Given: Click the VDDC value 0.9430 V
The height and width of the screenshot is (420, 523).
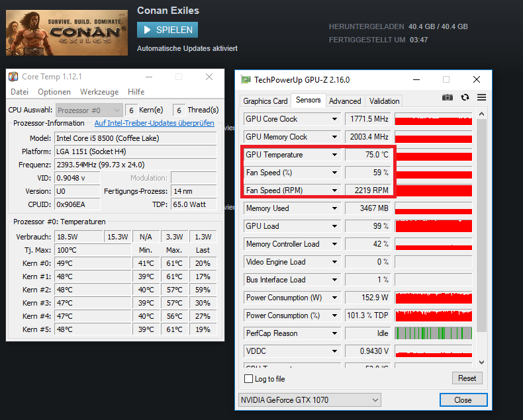Looking at the screenshot, I should pyautogui.click(x=368, y=351).
